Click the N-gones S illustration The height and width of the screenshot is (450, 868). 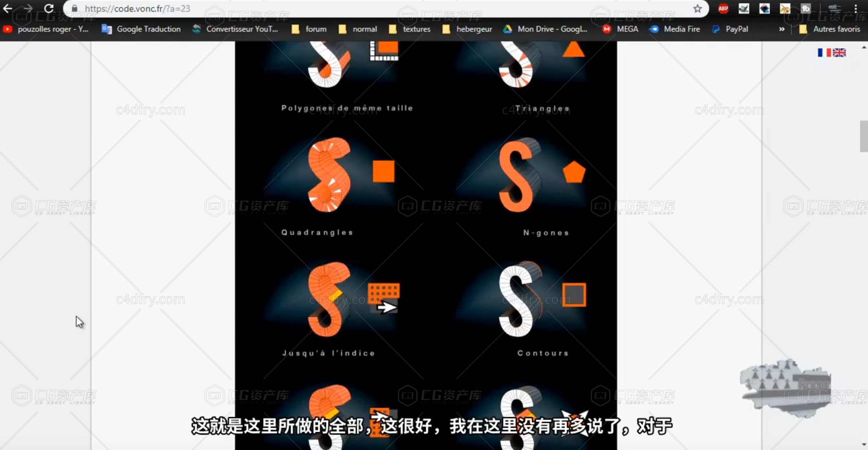tap(519, 175)
